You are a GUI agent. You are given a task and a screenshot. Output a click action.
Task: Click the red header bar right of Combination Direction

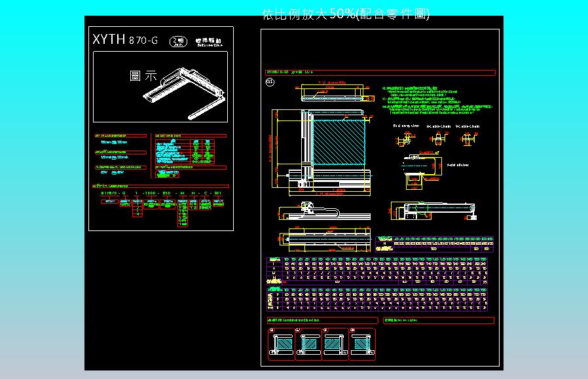[x=438, y=320]
